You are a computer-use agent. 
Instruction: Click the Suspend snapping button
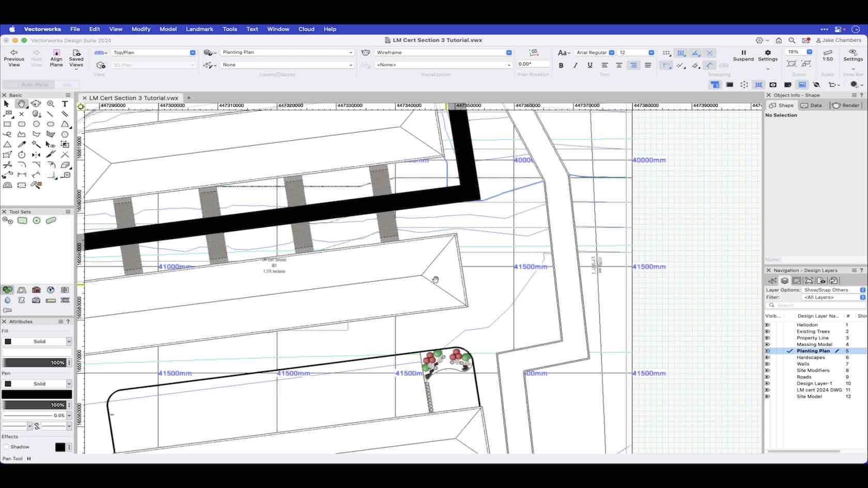pos(743,55)
